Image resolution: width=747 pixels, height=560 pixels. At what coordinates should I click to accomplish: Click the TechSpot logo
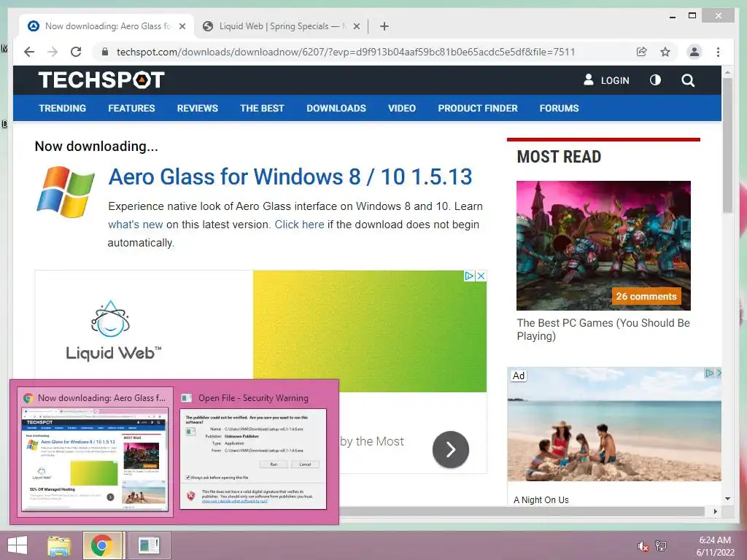click(x=101, y=80)
